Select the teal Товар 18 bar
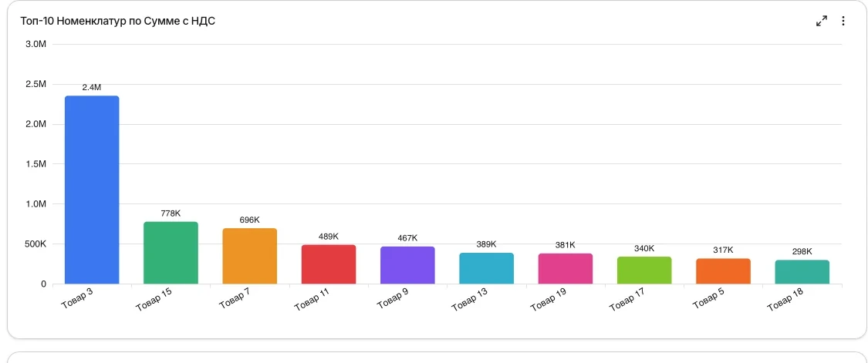This screenshot has height=363, width=868. 802,272
